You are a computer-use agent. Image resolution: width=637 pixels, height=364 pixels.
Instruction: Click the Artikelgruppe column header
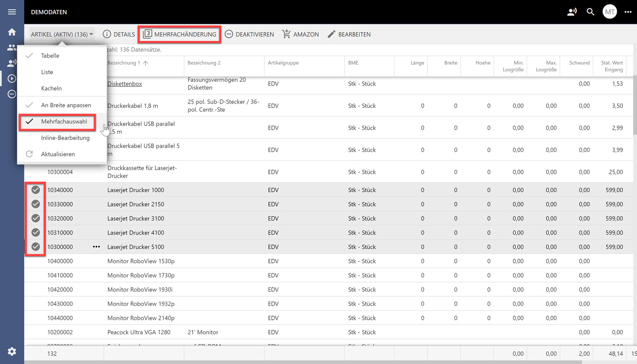pos(283,63)
